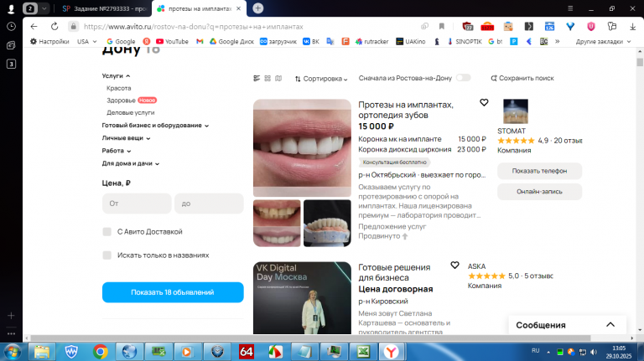Open the UAKino bookmark

click(x=410, y=41)
